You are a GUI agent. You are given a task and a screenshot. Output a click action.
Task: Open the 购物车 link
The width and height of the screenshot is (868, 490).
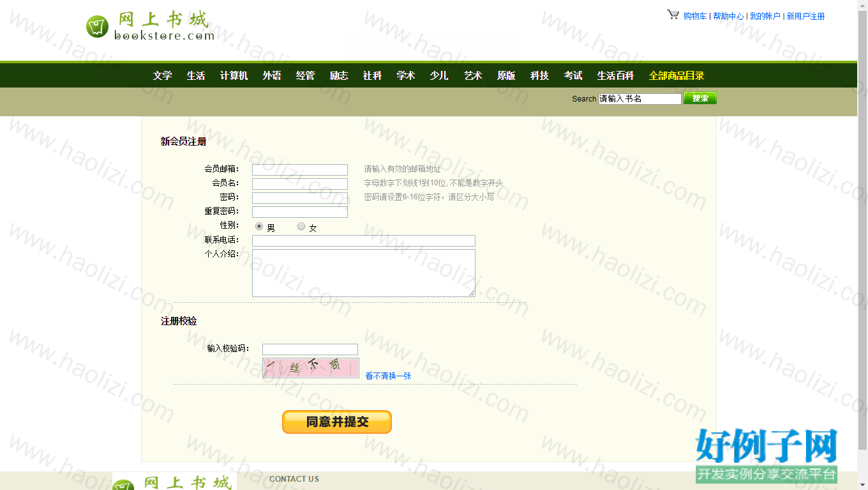coord(695,17)
